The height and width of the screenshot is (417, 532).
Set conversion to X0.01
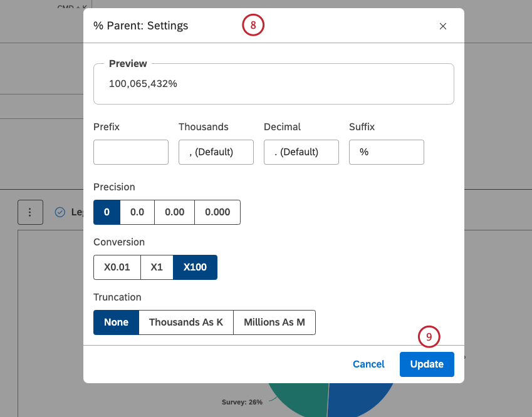pyautogui.click(x=117, y=267)
